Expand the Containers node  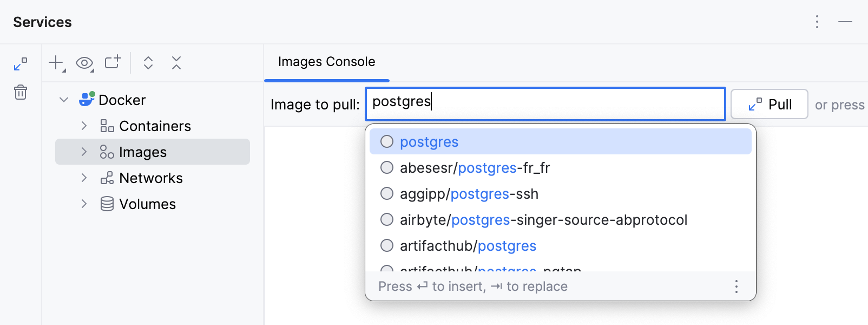[84, 126]
